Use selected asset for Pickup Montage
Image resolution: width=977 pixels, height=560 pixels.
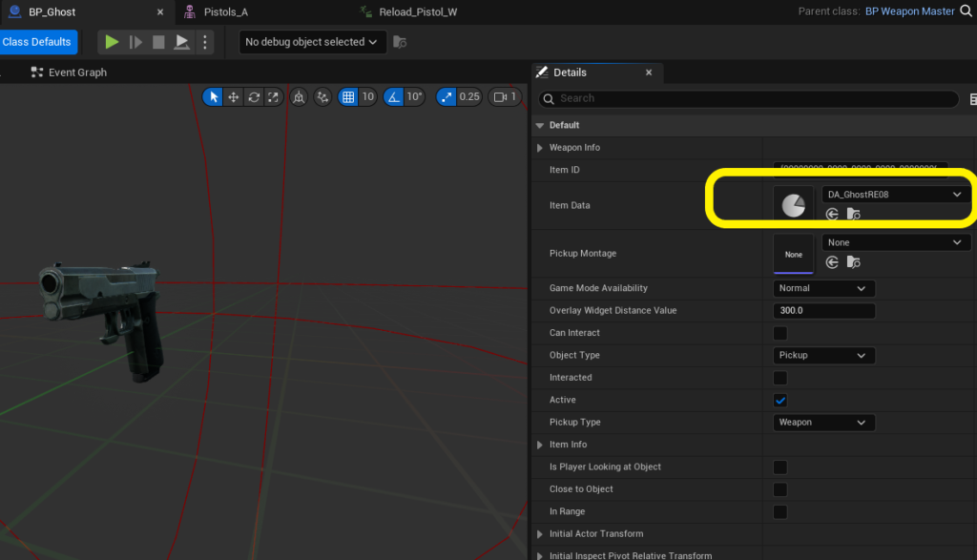[833, 262]
